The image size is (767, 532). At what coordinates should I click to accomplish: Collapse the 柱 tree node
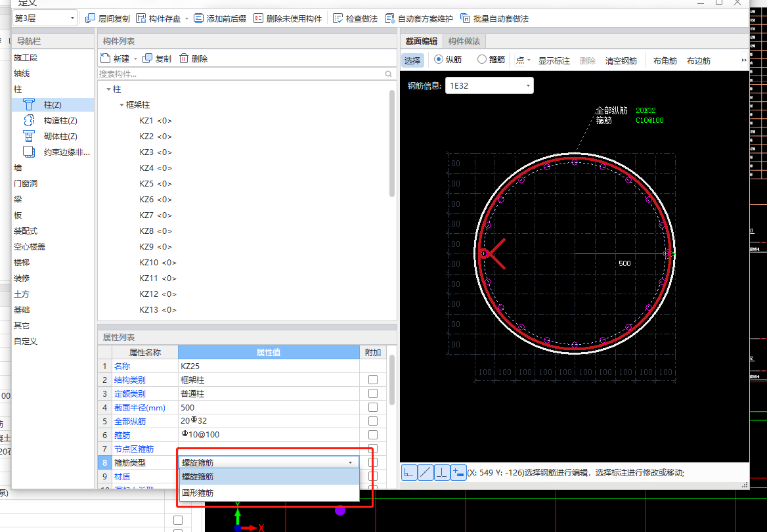pos(108,89)
